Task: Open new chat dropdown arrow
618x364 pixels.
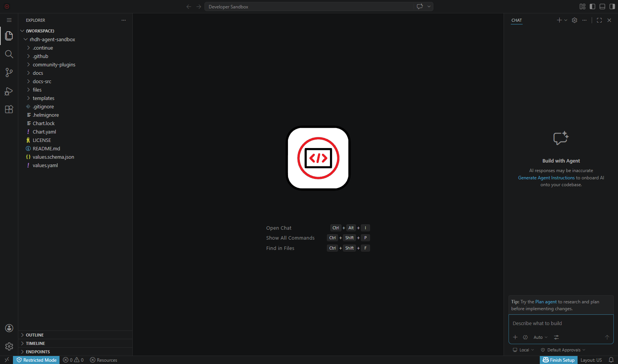Action: point(566,20)
